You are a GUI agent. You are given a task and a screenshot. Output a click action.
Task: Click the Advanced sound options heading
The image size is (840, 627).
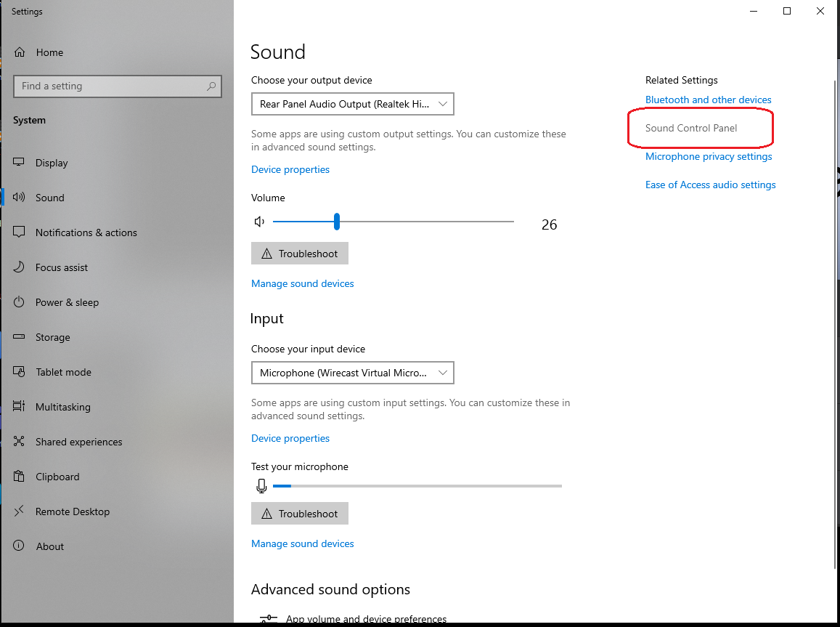pos(330,589)
